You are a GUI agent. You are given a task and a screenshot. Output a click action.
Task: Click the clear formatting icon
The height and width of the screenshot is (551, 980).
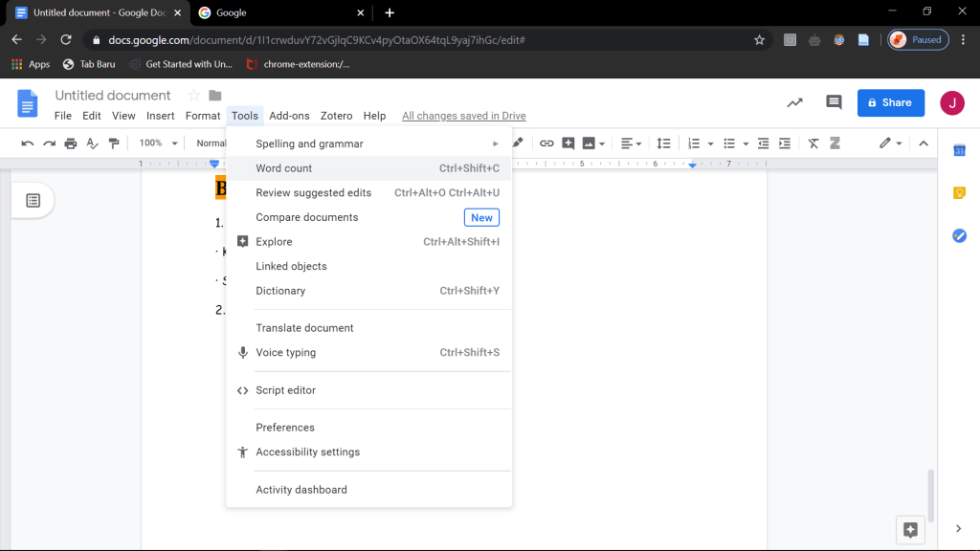coord(813,143)
